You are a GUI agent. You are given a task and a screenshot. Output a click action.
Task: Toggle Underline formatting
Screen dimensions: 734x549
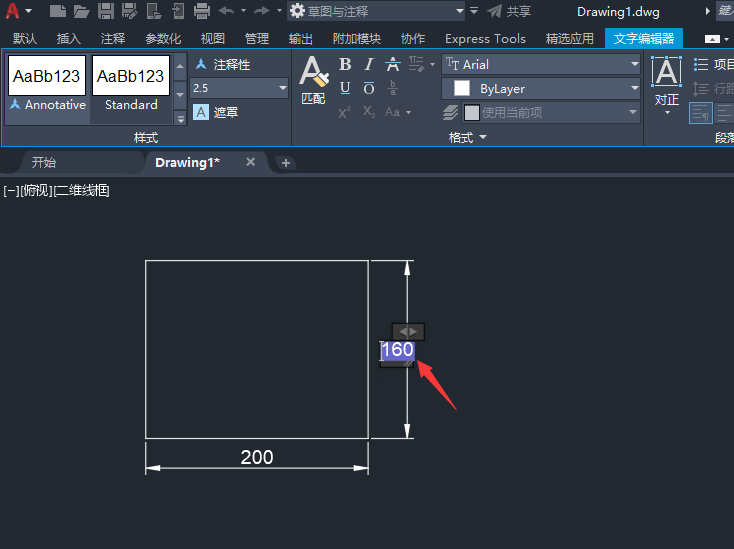345,88
